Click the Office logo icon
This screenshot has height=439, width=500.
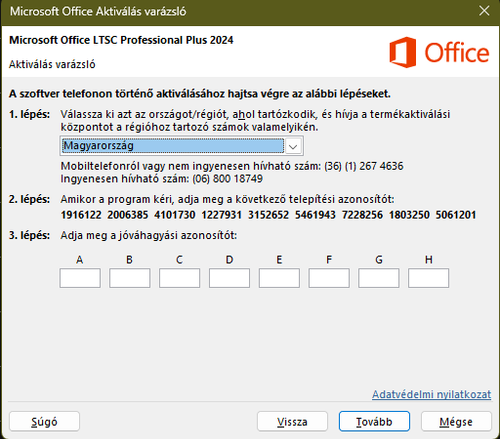click(x=403, y=52)
